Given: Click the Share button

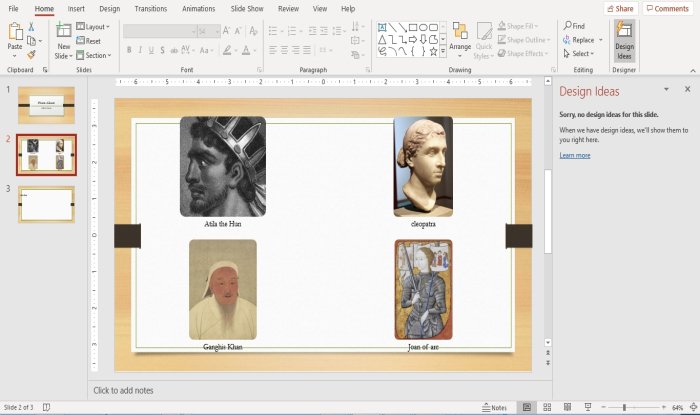Looking at the screenshot, I should 621,8.
